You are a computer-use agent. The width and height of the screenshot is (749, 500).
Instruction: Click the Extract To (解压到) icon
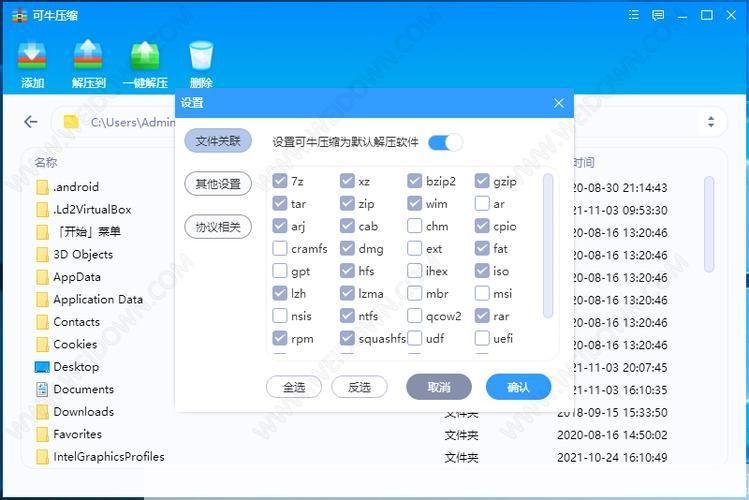[x=88, y=55]
